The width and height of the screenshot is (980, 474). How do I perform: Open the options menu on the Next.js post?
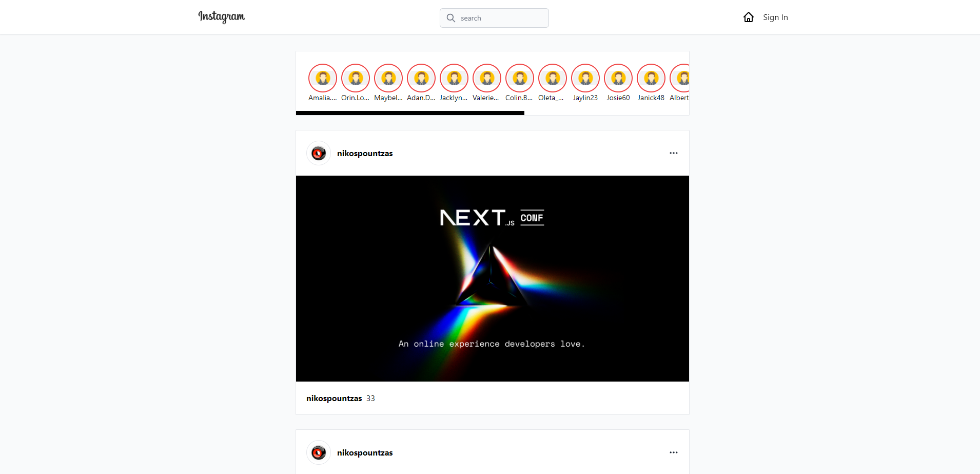point(673,153)
